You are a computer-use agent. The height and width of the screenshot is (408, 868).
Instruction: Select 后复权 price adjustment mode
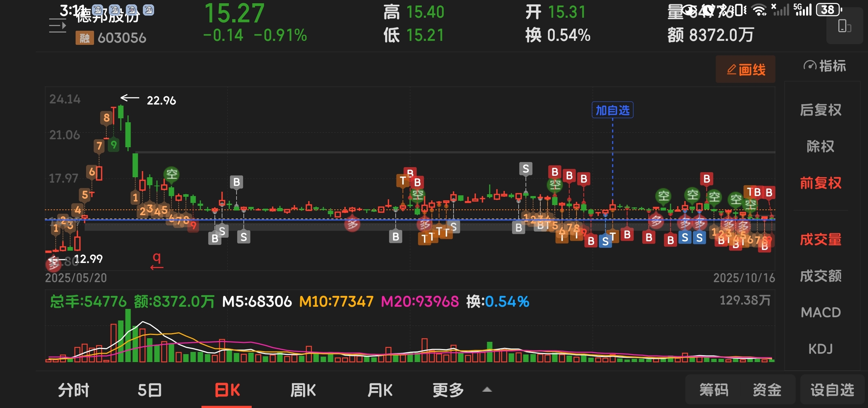(820, 110)
